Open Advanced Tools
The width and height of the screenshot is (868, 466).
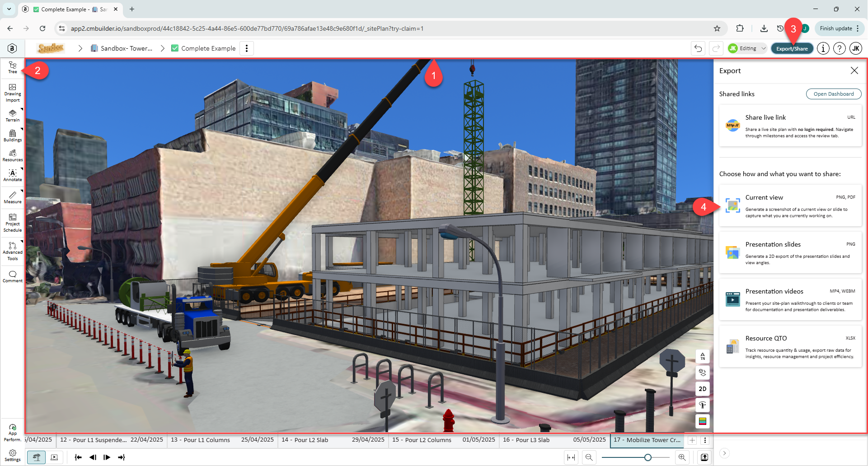(13, 251)
